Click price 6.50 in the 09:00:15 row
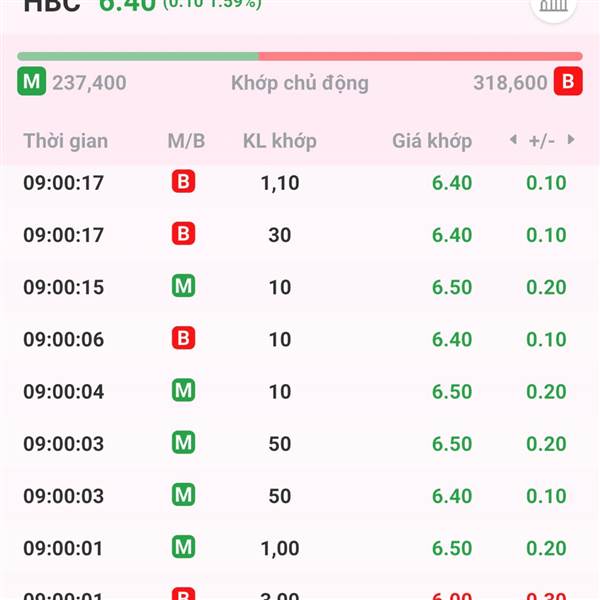 point(452,287)
